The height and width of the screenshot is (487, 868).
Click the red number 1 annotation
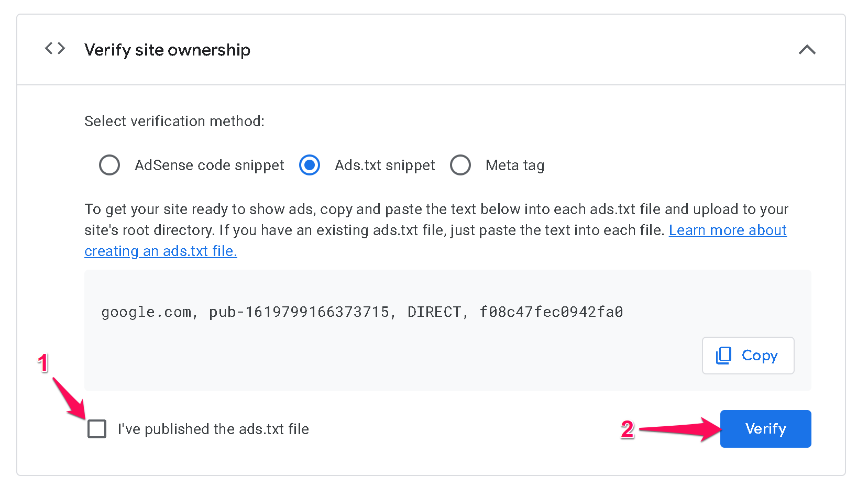43,363
